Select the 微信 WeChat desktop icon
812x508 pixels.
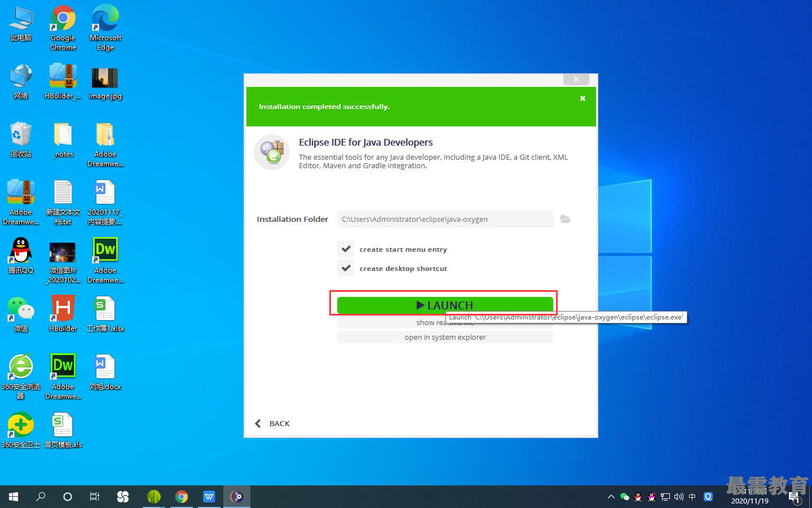(21, 314)
